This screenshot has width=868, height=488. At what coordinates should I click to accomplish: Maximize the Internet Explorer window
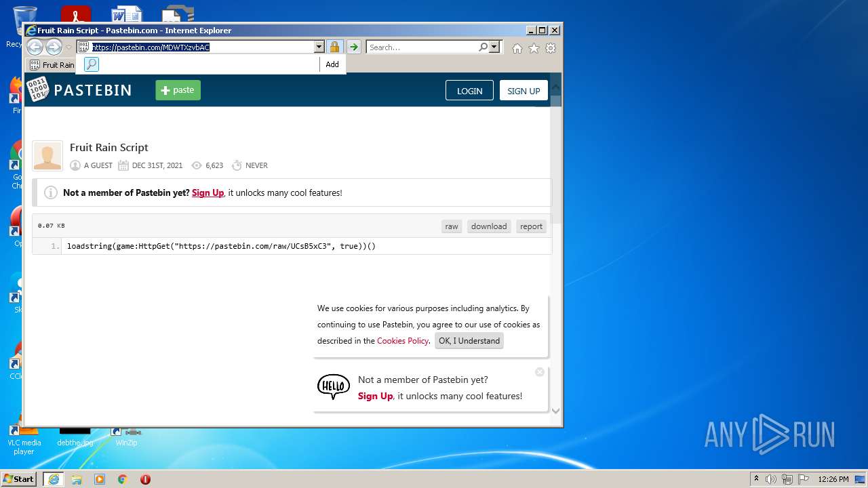(542, 30)
